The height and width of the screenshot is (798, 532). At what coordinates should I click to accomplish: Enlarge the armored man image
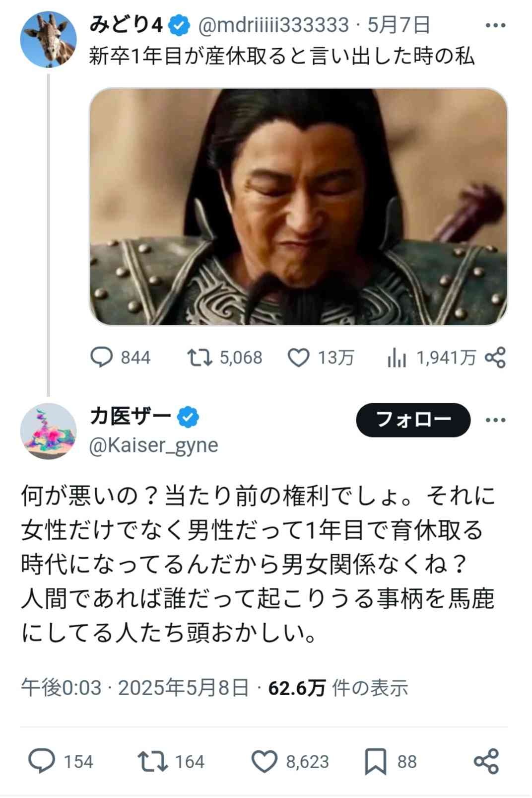coord(298,207)
